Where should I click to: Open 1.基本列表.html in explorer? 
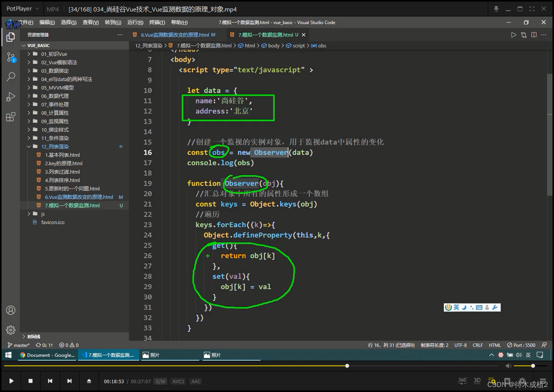tap(74, 155)
